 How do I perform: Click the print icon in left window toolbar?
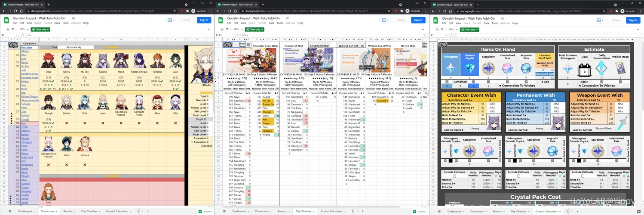click(7, 29)
